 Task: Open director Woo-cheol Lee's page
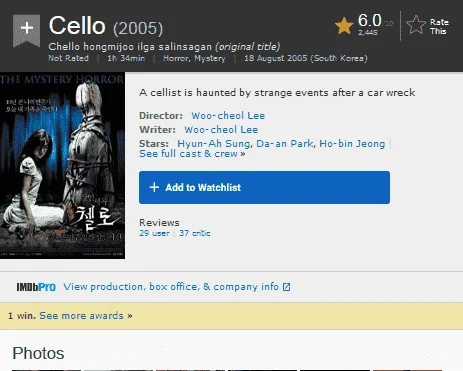[x=228, y=116]
